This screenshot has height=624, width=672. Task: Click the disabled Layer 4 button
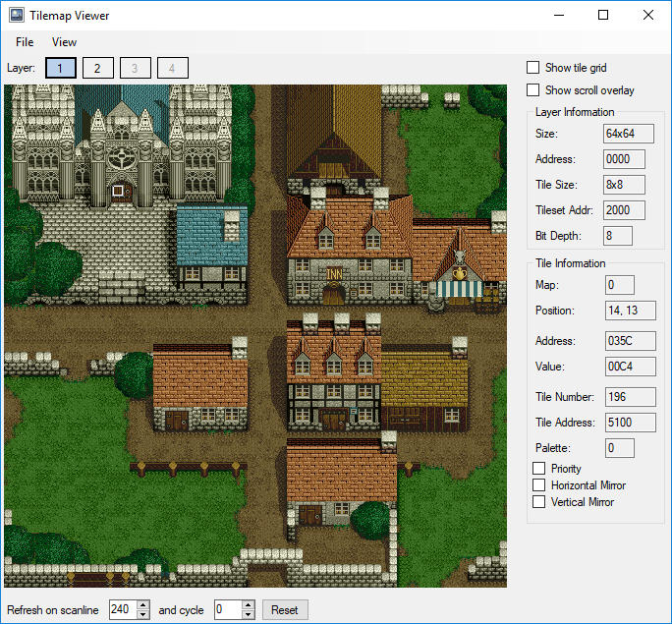coord(172,68)
